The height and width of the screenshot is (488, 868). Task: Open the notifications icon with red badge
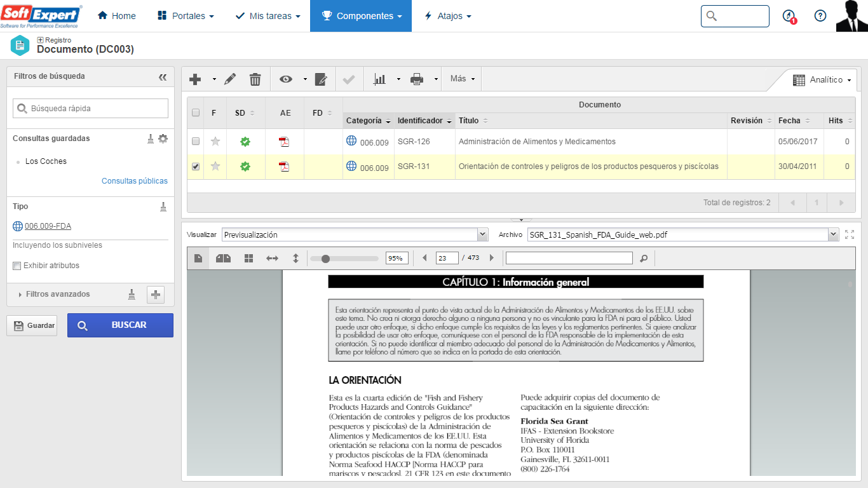click(x=789, y=17)
